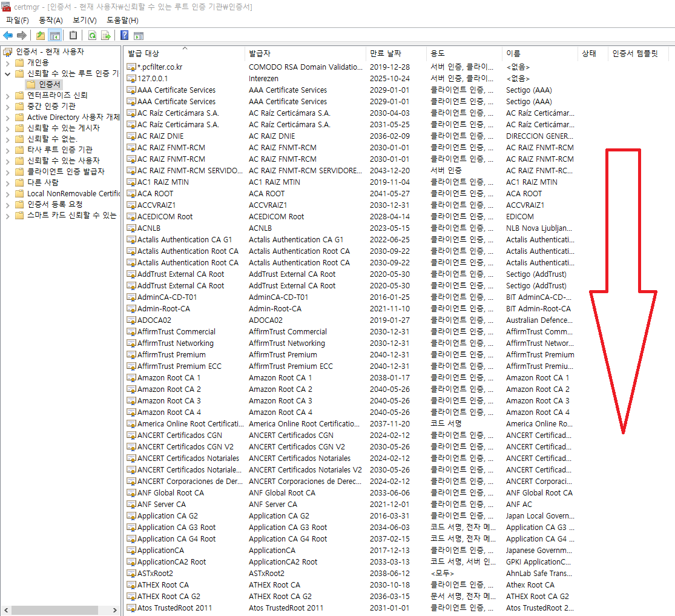Click the certificate icon for ACNLB

tap(131, 228)
